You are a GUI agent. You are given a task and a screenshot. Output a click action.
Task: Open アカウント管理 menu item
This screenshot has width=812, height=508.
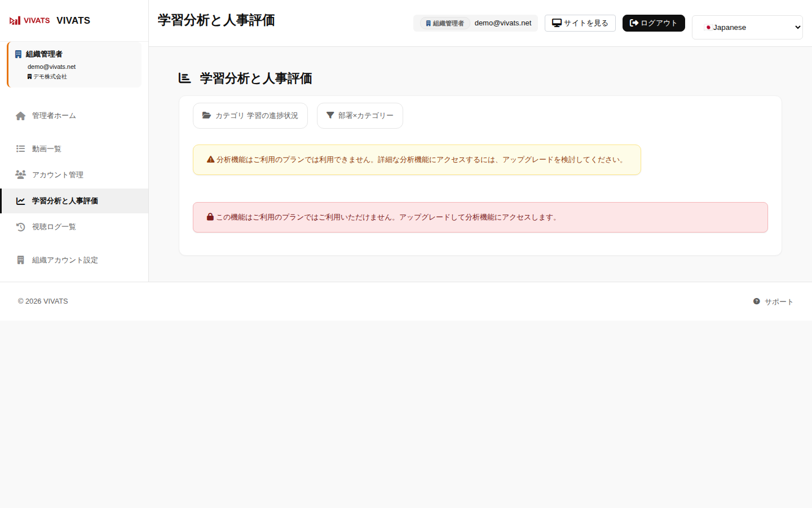point(74,175)
